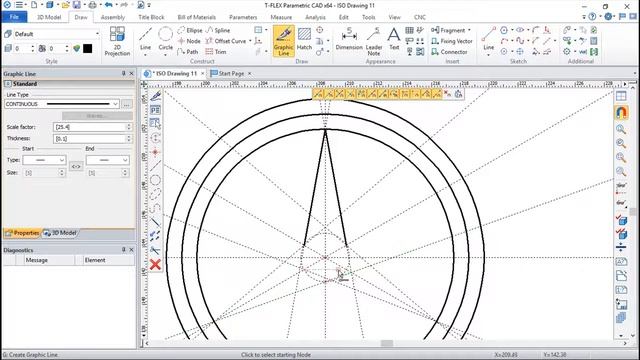The image size is (640, 360).
Task: Expand the Fragment dropdown arrow
Action: pos(469,30)
